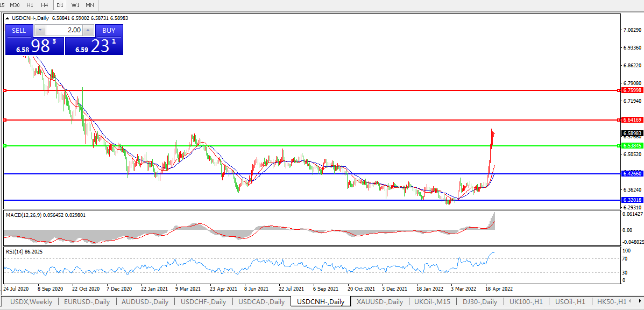Screen dimensions: 644x310
Task: Switch chart timeframe to M30
Action: point(15,5)
